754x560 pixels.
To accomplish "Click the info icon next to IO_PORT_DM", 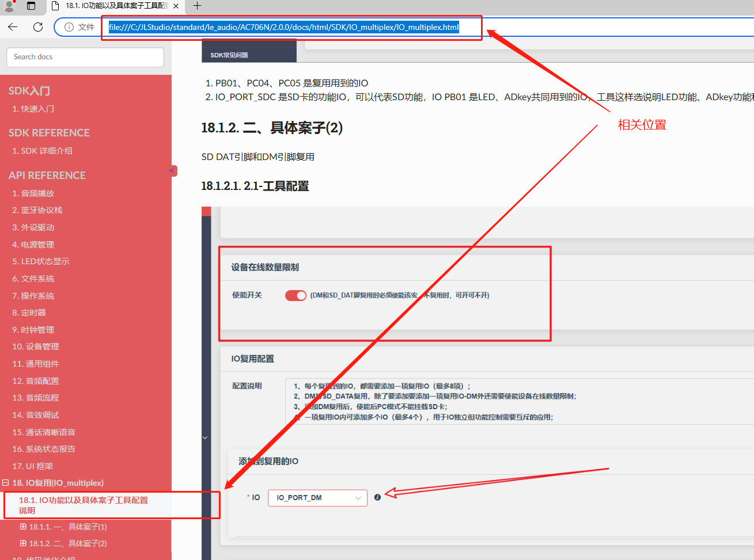I will click(377, 497).
